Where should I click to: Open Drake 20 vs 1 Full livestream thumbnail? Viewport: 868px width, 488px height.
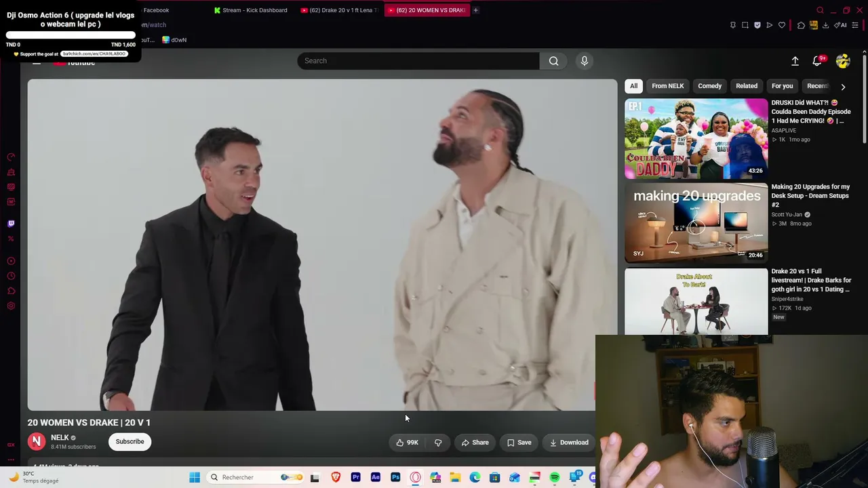click(x=696, y=302)
